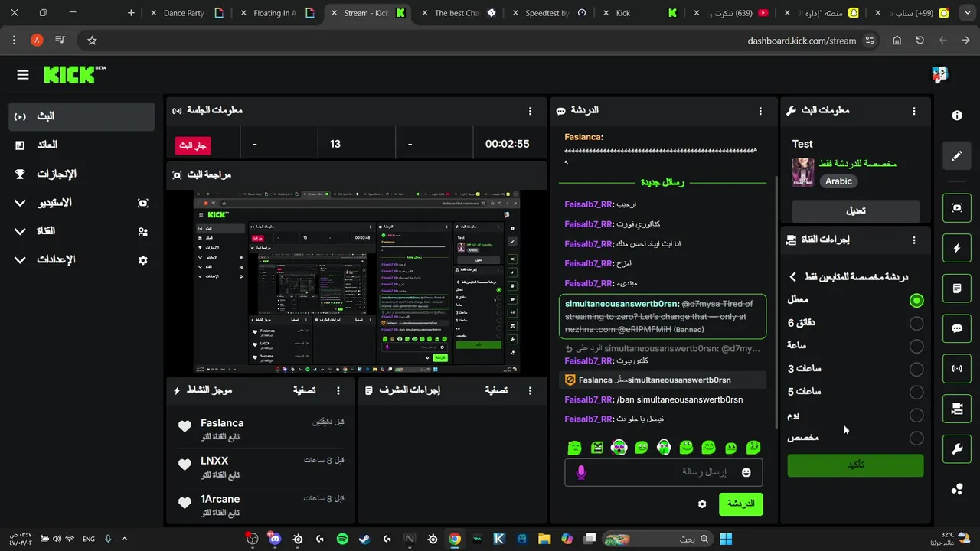This screenshot has height=551, width=980.
Task: Click تصفية filter in موجز النشاط panel
Action: (x=305, y=390)
